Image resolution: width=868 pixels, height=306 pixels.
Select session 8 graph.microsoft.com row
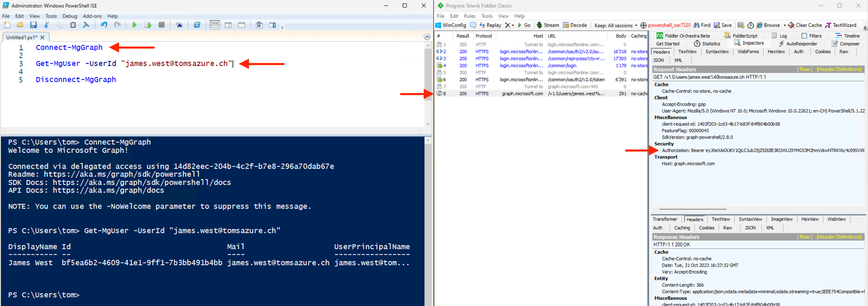(x=542, y=93)
